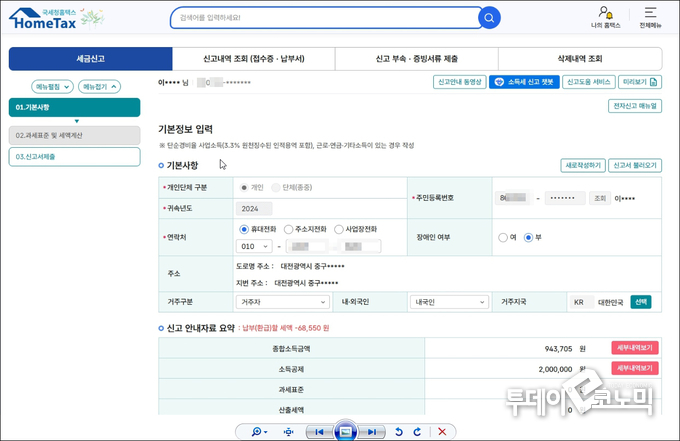Go to previous image in viewer
The width and height of the screenshot is (680, 441).
click(x=318, y=431)
